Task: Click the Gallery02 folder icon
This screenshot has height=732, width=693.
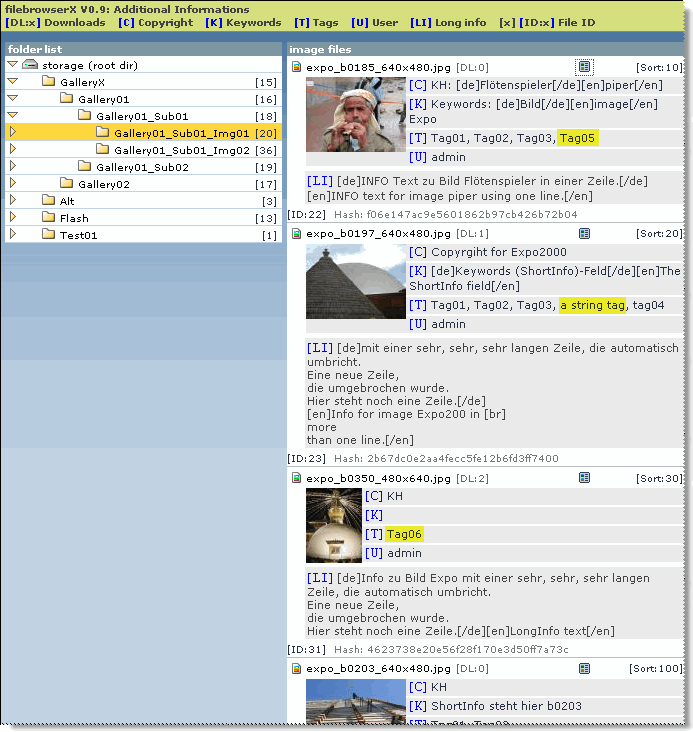Action: (66, 184)
